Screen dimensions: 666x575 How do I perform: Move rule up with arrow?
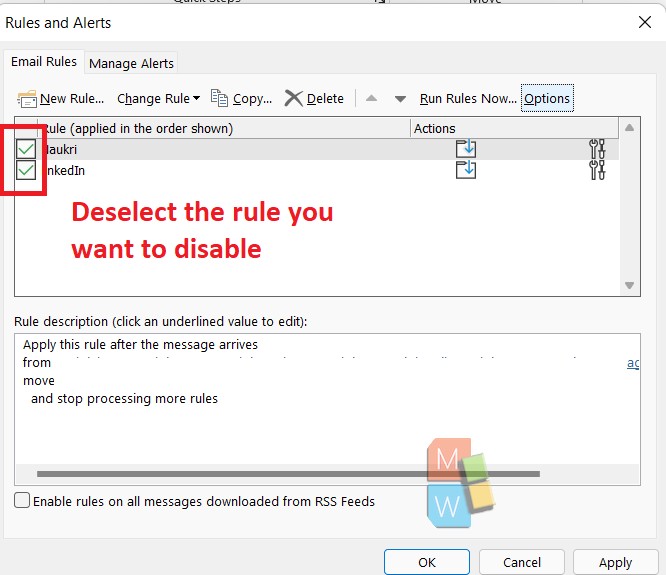[371, 99]
